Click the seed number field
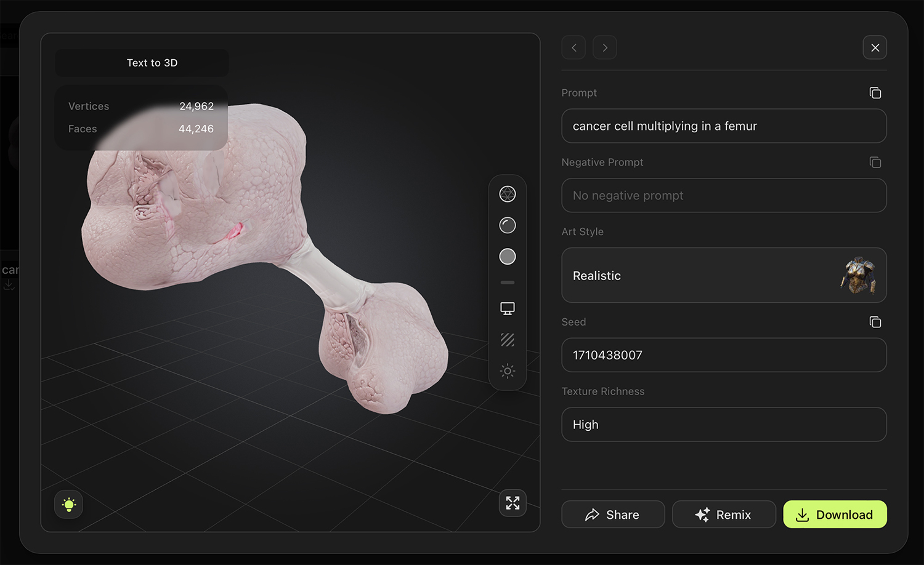Viewport: 924px width, 565px height. (724, 355)
